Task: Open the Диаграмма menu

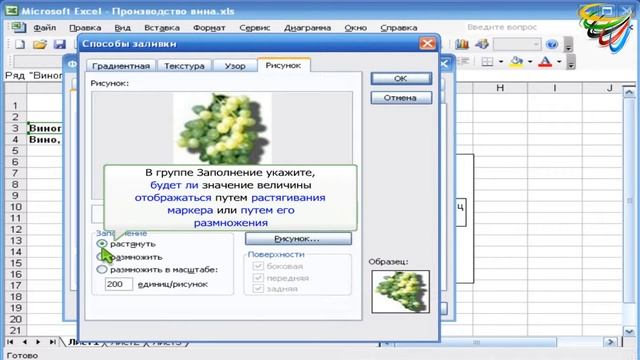Action: 307,28
